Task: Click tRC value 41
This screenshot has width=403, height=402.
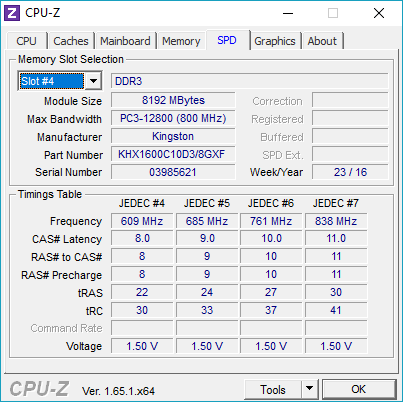Action: point(336,310)
